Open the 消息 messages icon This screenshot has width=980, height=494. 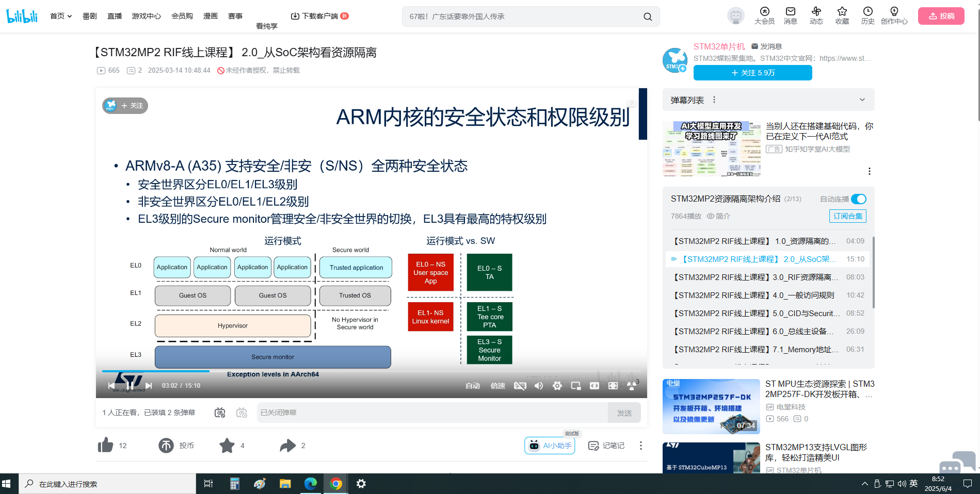[790, 15]
